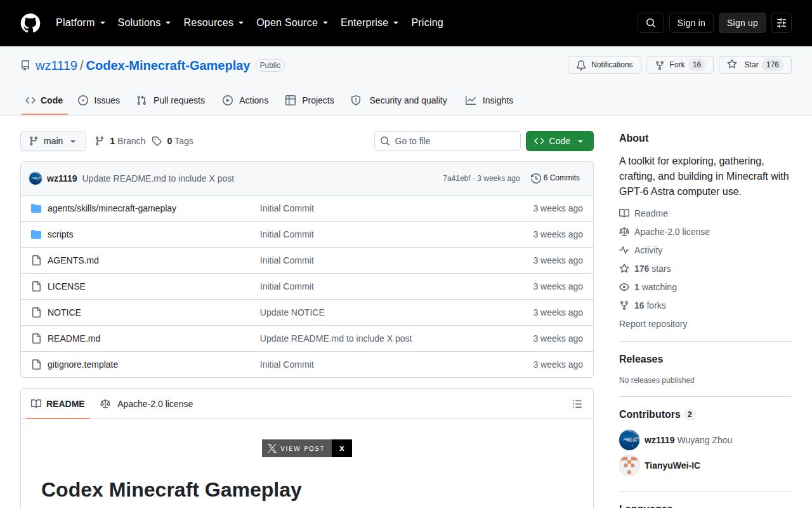Expand the Open Source menu
812x508 pixels.
click(292, 23)
